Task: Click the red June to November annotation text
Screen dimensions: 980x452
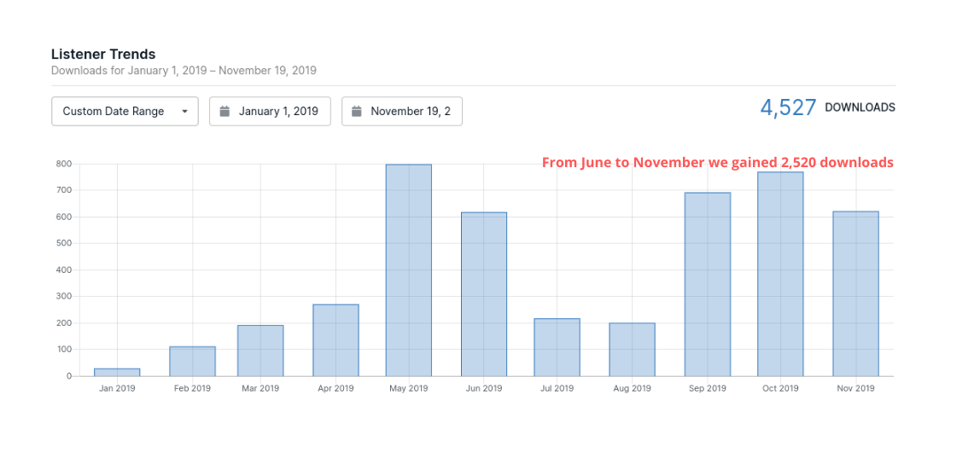Action: (x=717, y=162)
